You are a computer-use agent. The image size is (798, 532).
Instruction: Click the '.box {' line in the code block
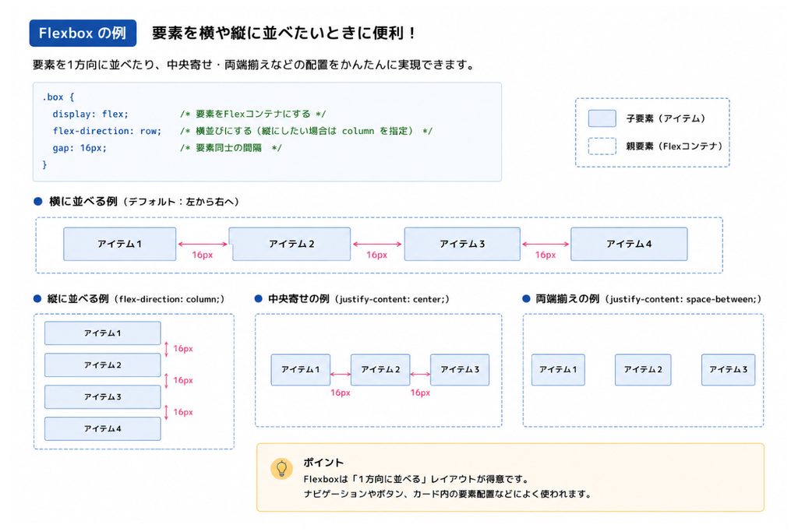[58, 97]
